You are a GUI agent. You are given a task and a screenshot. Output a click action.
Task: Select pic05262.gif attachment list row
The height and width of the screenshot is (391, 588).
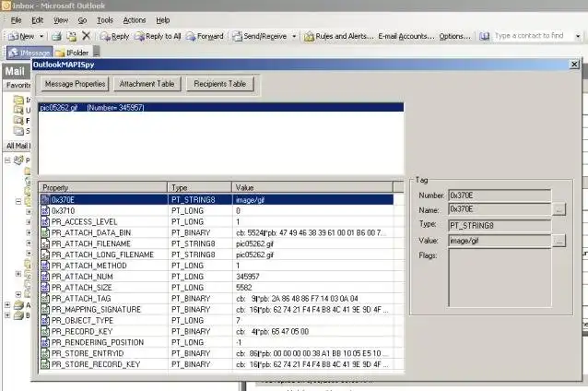(x=221, y=108)
